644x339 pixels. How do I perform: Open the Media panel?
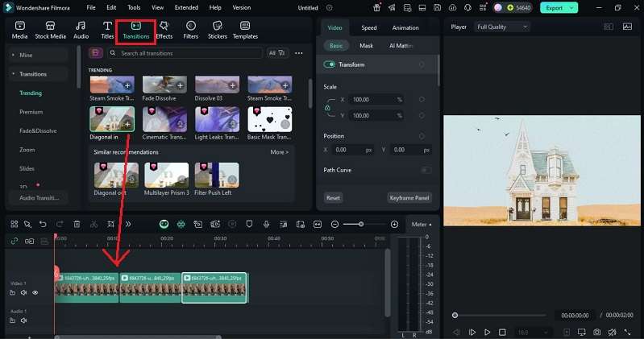click(19, 30)
